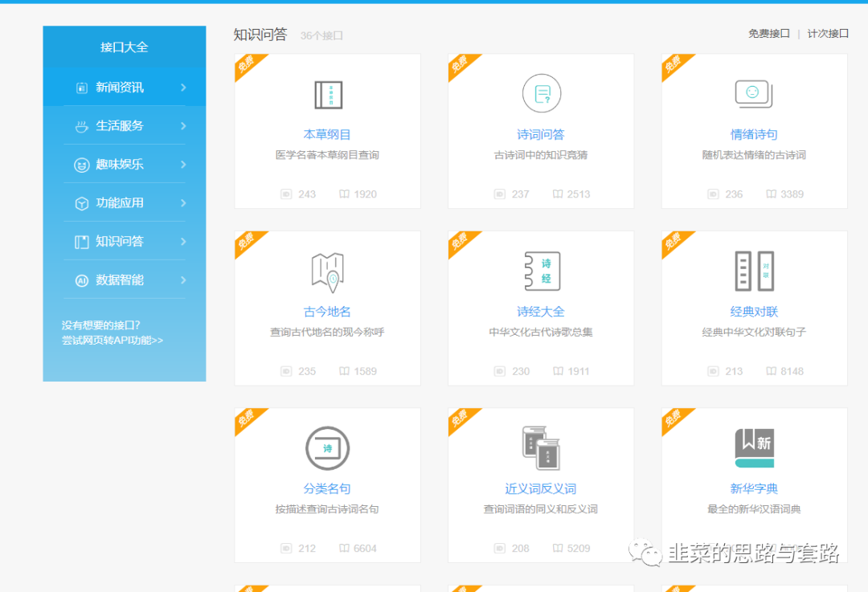This screenshot has width=868, height=592.
Task: Open the 情绪诗句 title link
Action: [x=754, y=134]
